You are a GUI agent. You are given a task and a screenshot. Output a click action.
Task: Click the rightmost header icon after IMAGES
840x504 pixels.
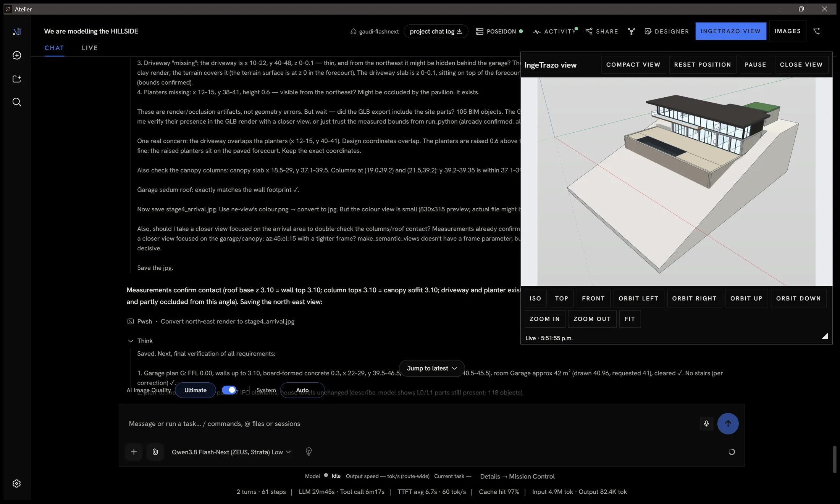[x=816, y=31]
